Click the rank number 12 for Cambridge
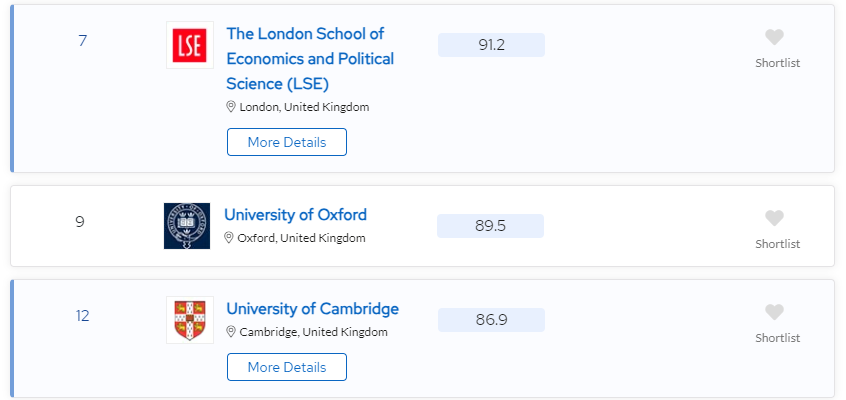 coord(82,316)
